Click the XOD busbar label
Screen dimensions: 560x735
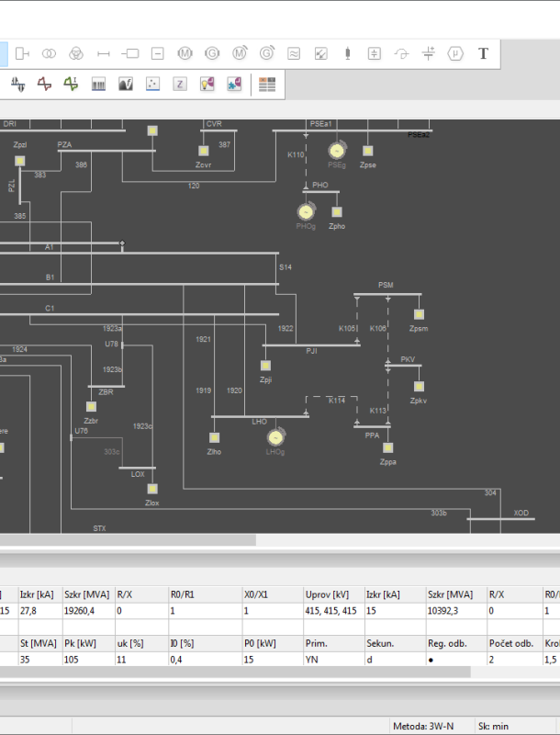(x=521, y=513)
